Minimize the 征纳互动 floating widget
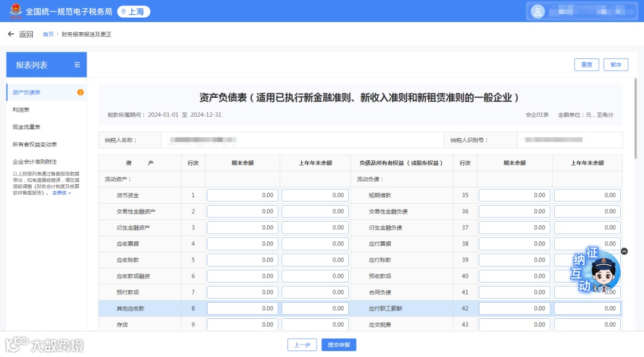This screenshot has width=644, height=357. tap(624, 251)
